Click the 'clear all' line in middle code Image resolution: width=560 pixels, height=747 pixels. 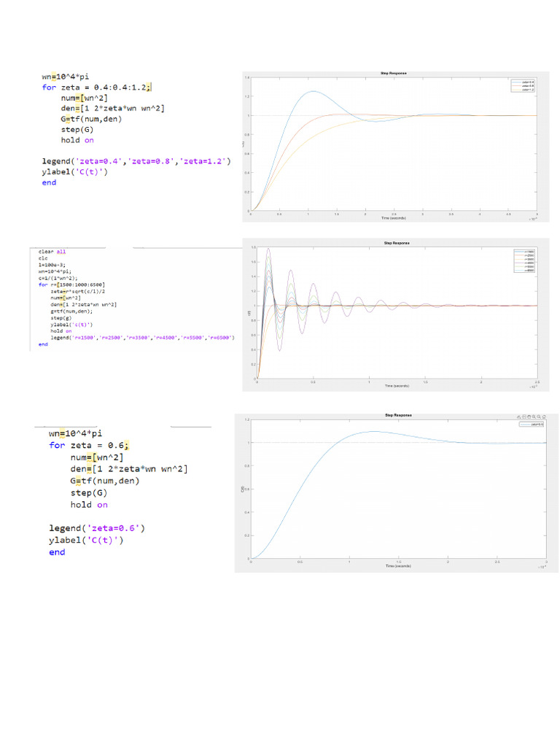click(x=52, y=251)
